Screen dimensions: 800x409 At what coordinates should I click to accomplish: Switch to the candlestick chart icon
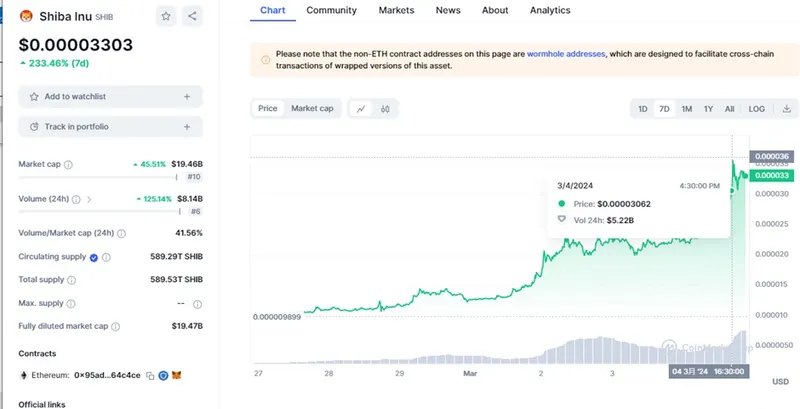[x=384, y=108]
